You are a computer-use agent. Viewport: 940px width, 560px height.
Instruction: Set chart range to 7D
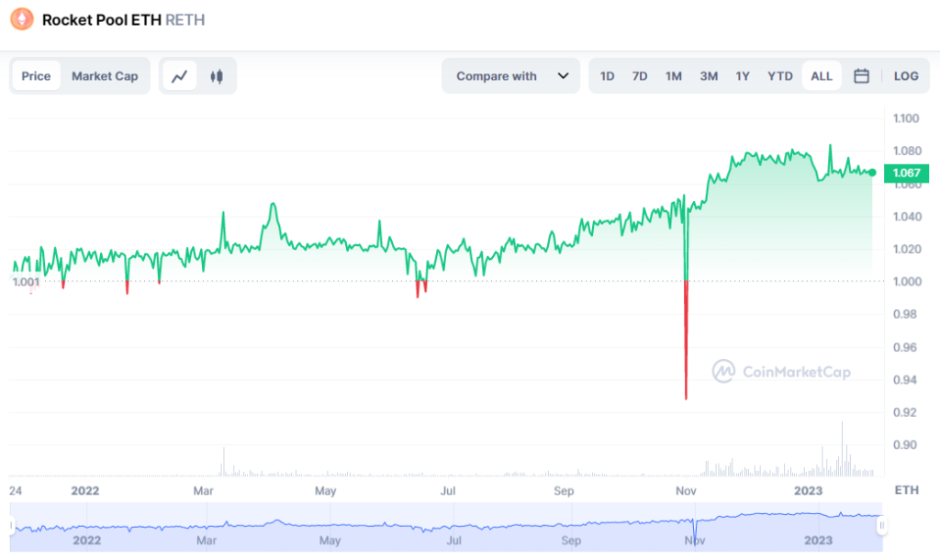[x=640, y=76]
